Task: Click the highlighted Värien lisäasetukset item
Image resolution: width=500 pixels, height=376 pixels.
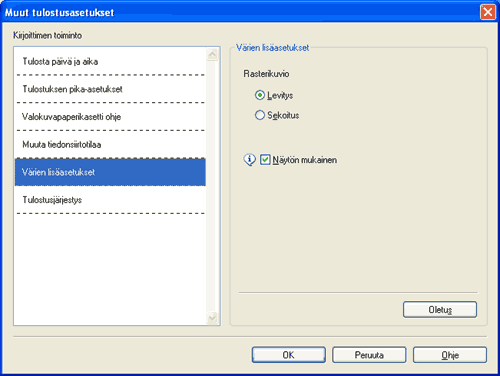Action: pos(110,172)
